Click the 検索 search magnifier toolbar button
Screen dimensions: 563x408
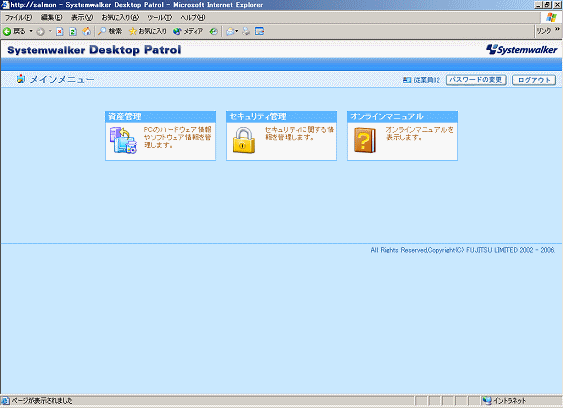(110, 32)
